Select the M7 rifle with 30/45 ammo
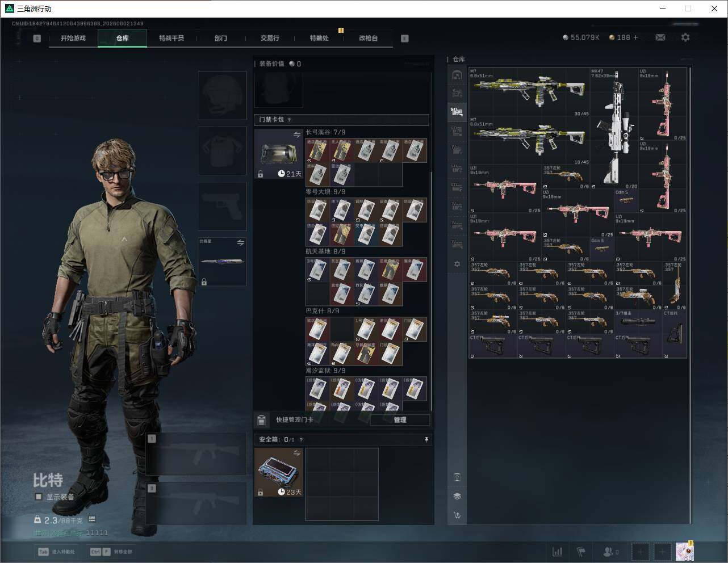The height and width of the screenshot is (563, 728). pos(529,93)
